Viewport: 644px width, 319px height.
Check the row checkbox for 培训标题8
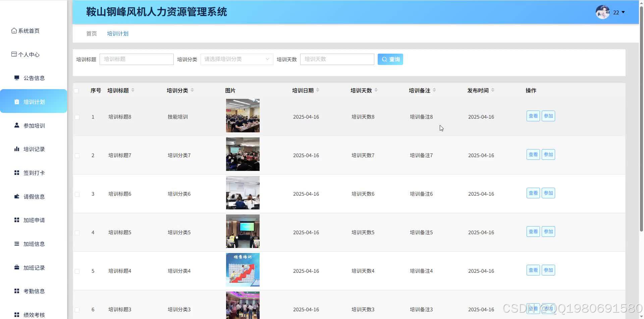click(x=77, y=117)
